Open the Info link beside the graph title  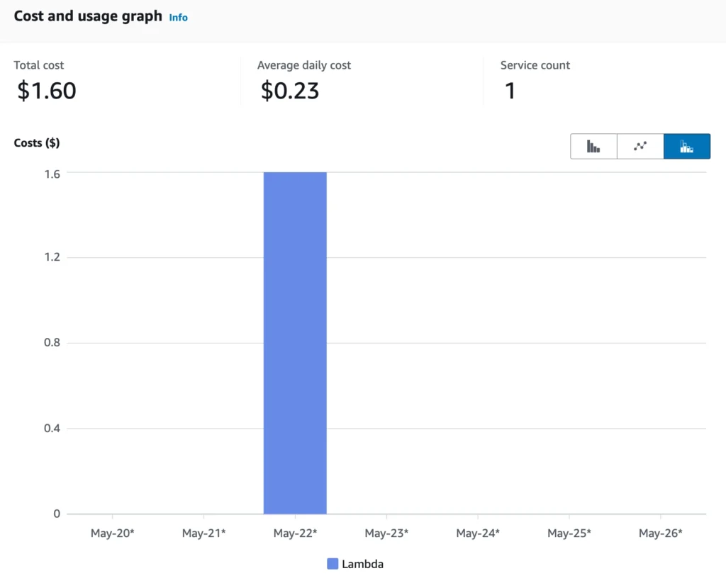[179, 17]
